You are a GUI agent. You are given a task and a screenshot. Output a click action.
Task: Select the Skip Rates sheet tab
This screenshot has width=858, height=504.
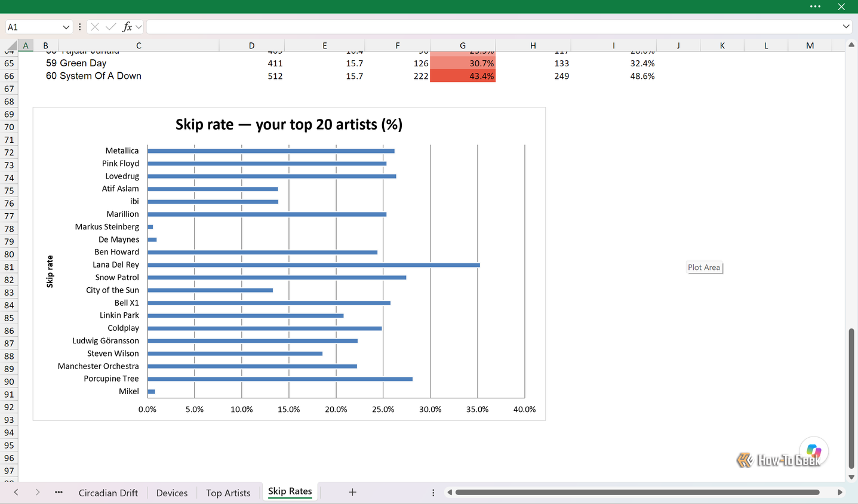(290, 491)
